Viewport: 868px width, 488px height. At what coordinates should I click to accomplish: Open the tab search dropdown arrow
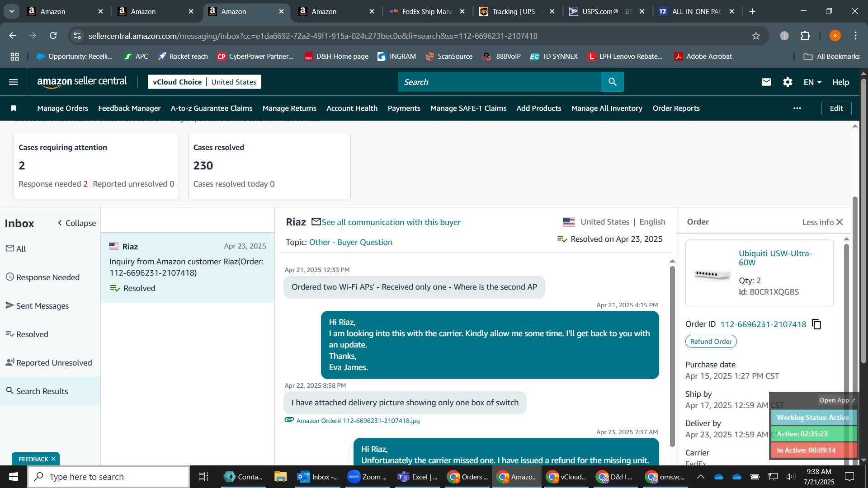coord(11,11)
